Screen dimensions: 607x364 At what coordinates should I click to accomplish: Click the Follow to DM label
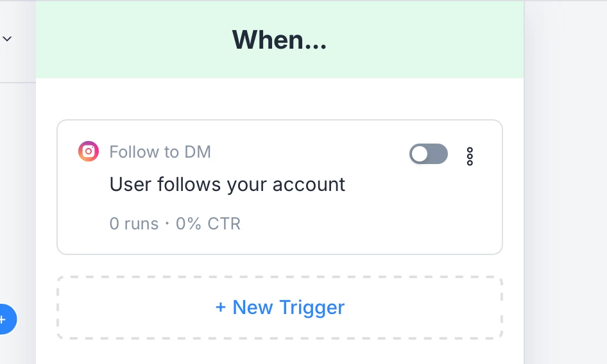160,152
